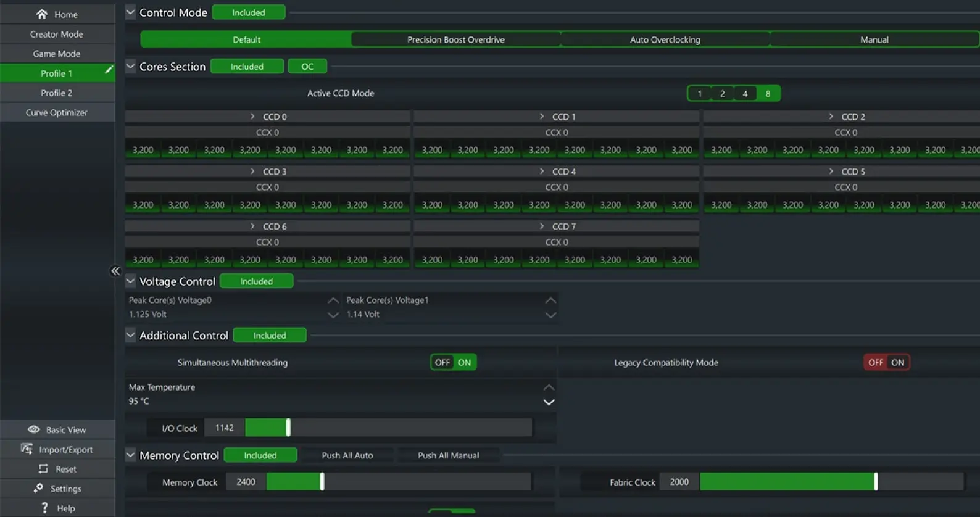Toggle Memory Control Included button

coord(260,455)
